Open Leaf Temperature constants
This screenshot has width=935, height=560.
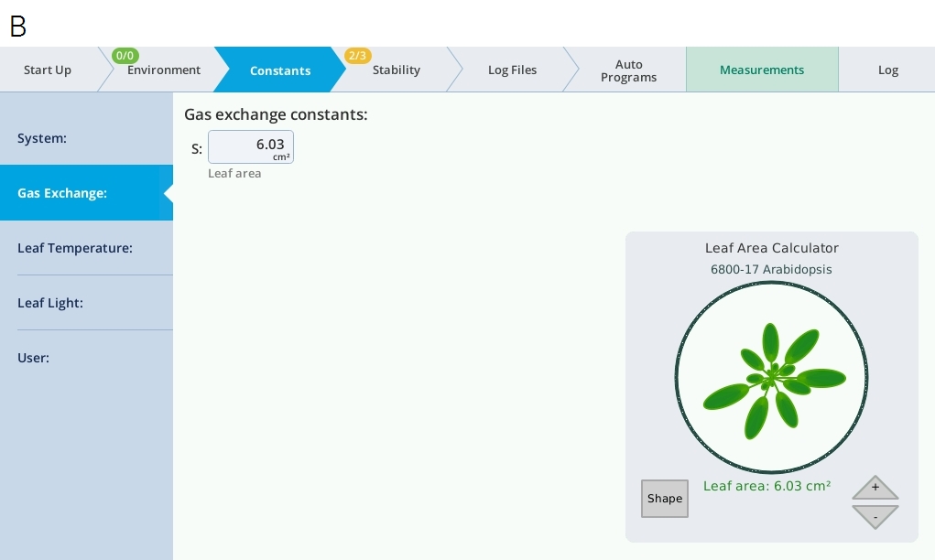(x=86, y=248)
